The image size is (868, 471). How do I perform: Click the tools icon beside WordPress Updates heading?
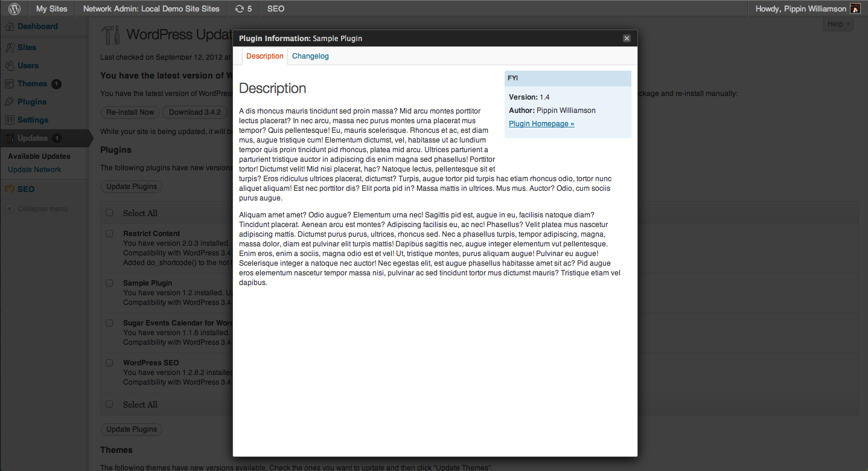point(111,35)
